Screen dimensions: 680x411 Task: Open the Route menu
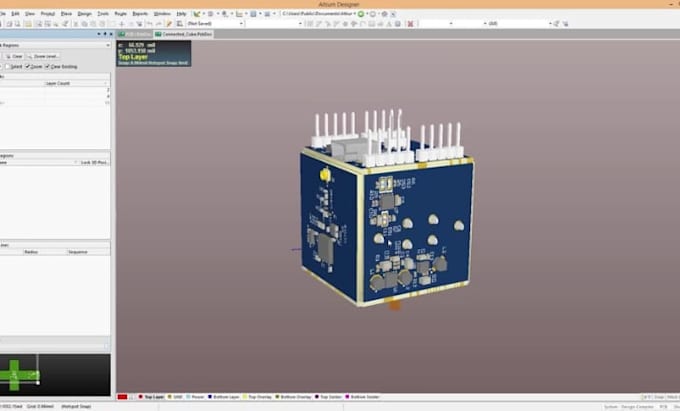coord(120,14)
